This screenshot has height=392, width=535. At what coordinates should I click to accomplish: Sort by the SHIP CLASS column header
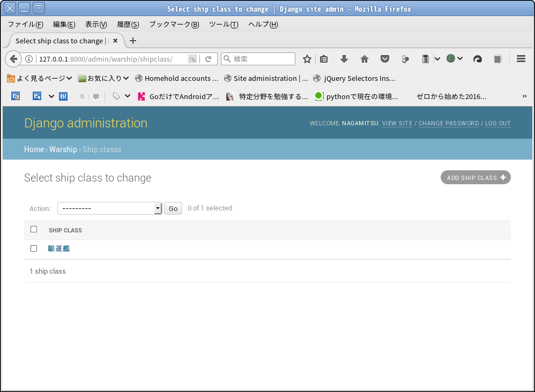[65, 230]
